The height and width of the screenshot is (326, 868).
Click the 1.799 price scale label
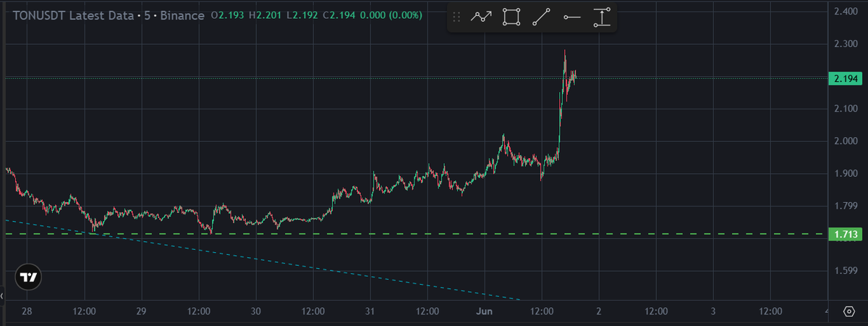pos(845,206)
